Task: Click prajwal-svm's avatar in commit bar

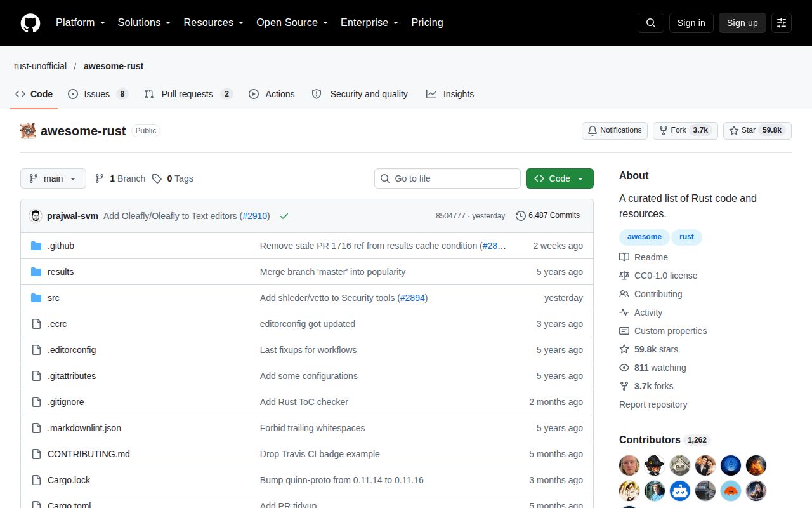Action: click(36, 216)
